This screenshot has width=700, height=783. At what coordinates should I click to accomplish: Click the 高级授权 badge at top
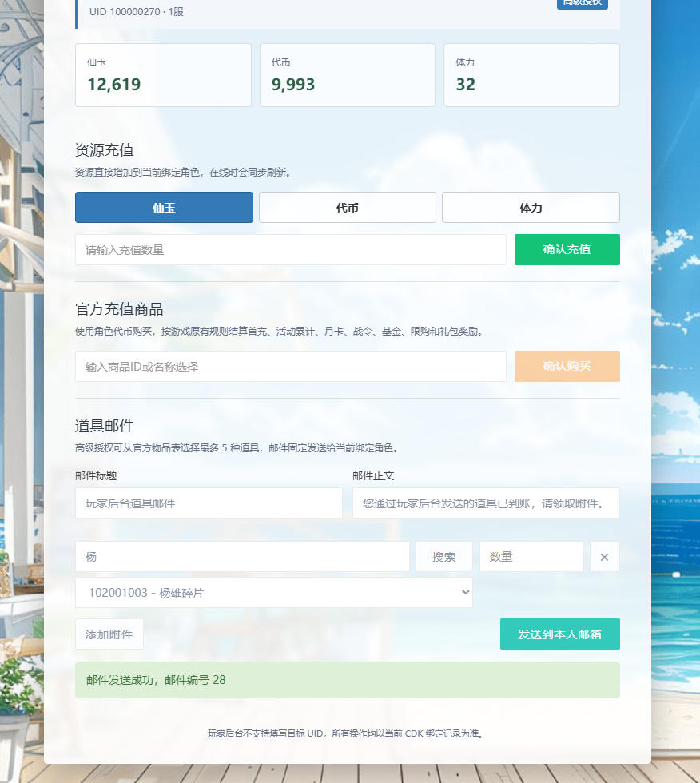coord(583,3)
